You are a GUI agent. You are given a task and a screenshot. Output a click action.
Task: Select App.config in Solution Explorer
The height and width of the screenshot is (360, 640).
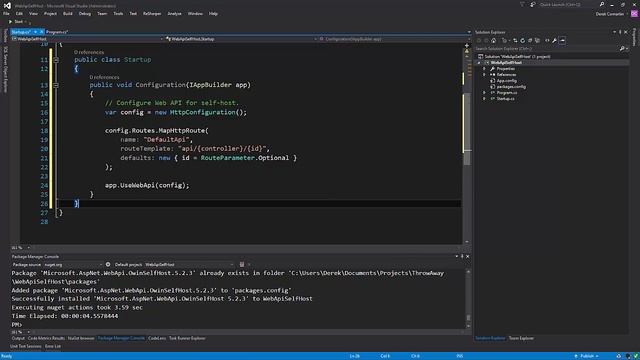tap(506, 81)
